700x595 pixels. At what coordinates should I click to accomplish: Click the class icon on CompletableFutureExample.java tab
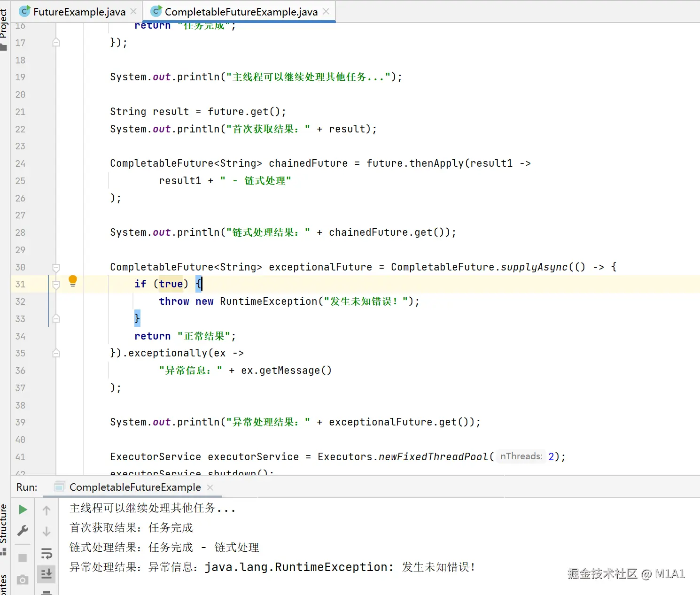point(156,11)
